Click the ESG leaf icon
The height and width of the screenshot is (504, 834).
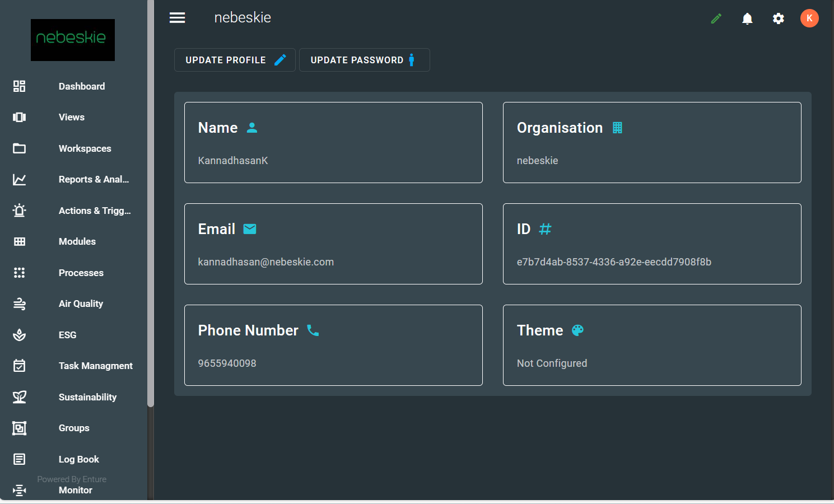[x=20, y=335]
